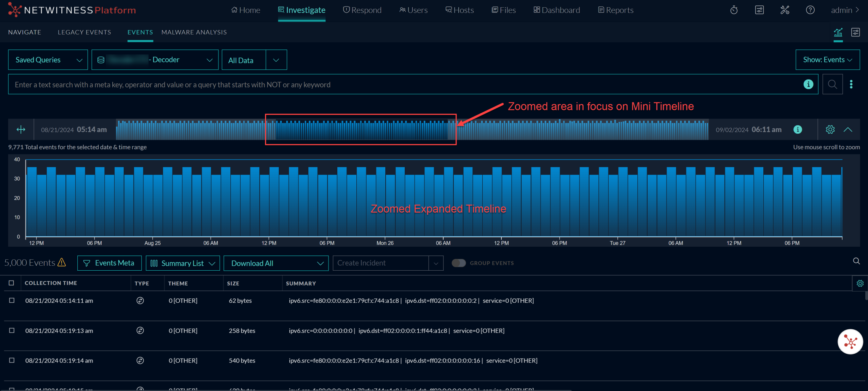Click the Admin tools icon in the top bar
This screenshot has height=391, width=868.
coord(785,10)
